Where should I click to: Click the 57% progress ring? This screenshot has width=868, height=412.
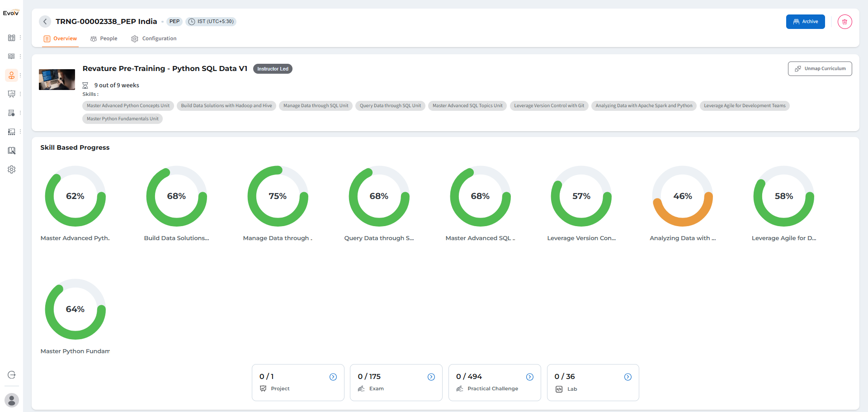581,196
